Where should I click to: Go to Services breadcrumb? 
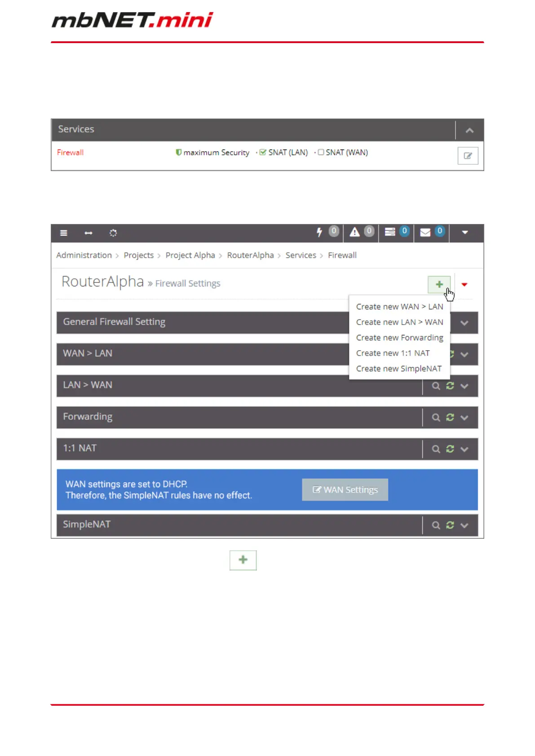pyautogui.click(x=301, y=255)
